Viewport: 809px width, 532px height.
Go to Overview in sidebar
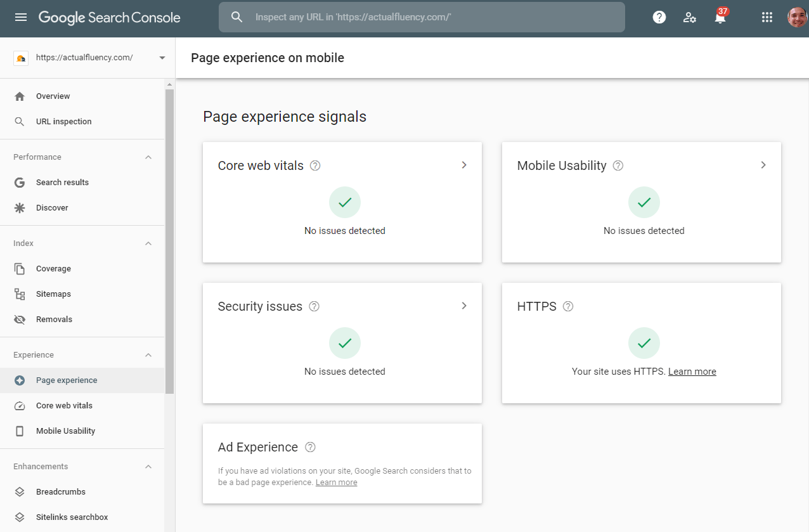[82, 96]
